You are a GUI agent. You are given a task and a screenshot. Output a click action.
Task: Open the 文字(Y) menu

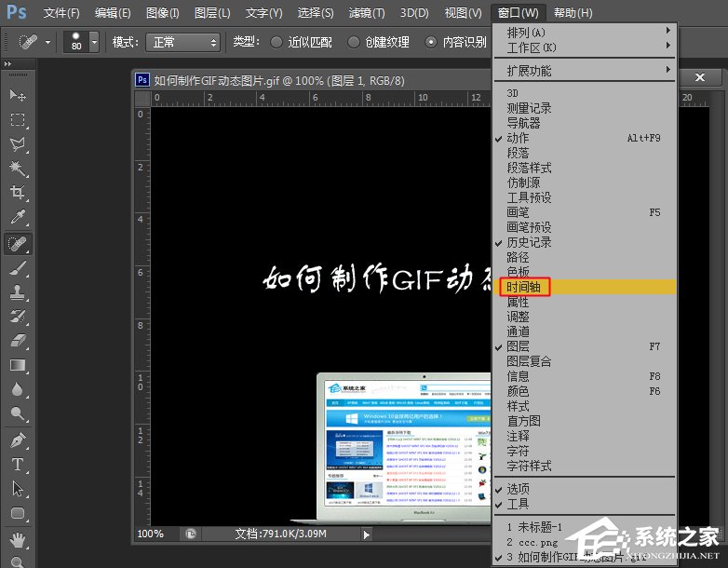(x=263, y=12)
